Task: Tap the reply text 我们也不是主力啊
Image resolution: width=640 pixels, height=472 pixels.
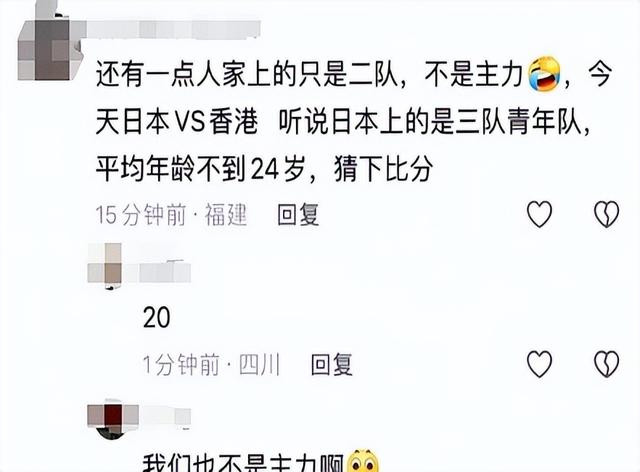Action: 243,462
